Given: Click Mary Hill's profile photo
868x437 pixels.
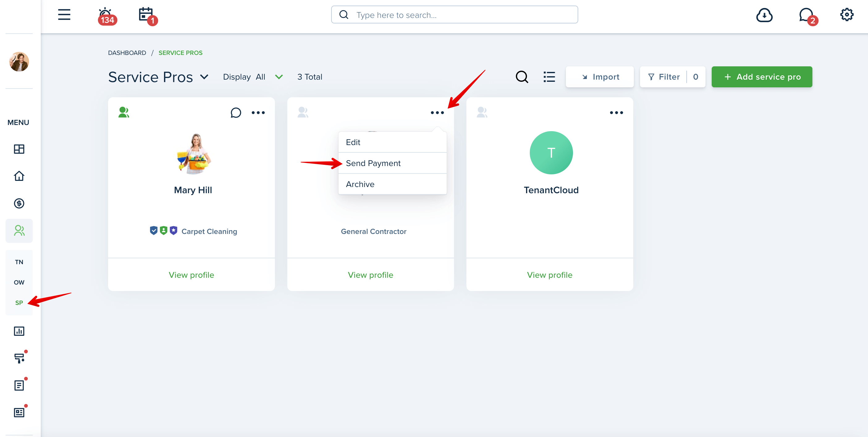Looking at the screenshot, I should point(193,153).
